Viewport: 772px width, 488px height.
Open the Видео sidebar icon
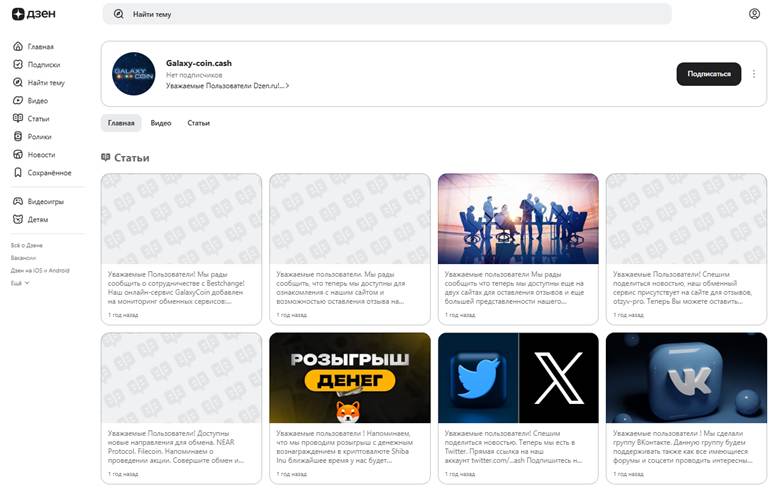tap(18, 100)
